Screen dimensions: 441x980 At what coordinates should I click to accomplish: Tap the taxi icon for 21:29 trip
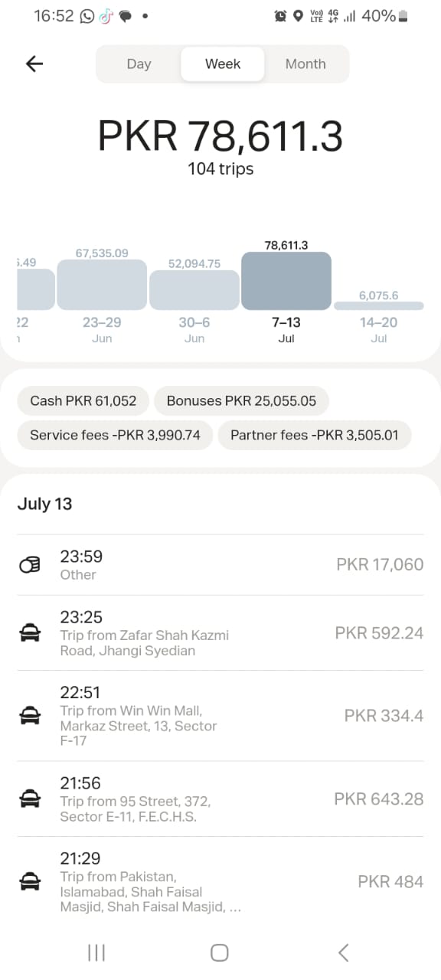tap(29, 882)
